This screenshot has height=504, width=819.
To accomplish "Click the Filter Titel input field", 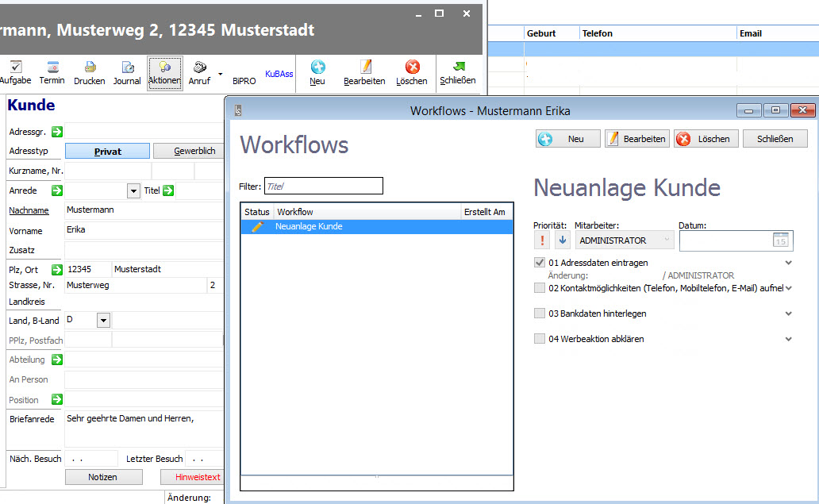I will click(x=323, y=187).
